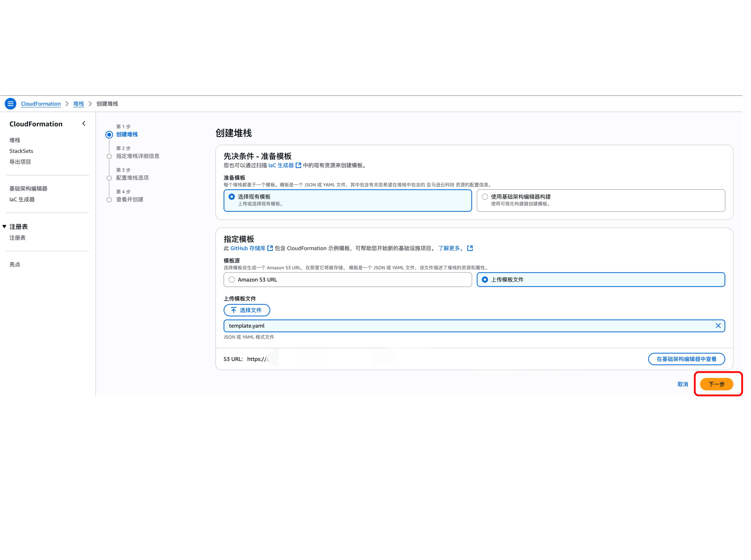The height and width of the screenshot is (560, 751).
Task: Select step 3 配置堆栈选项 in the wizard
Action: (x=132, y=178)
